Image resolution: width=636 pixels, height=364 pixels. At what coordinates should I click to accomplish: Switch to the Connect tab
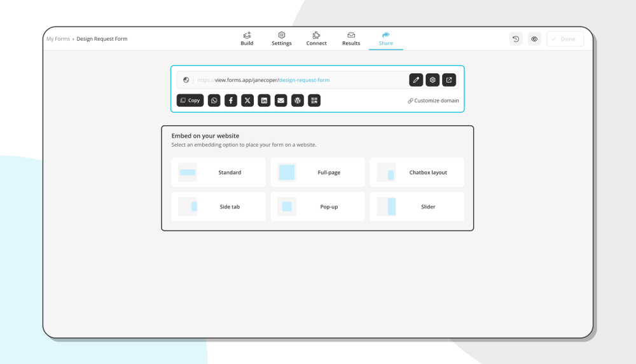point(316,39)
